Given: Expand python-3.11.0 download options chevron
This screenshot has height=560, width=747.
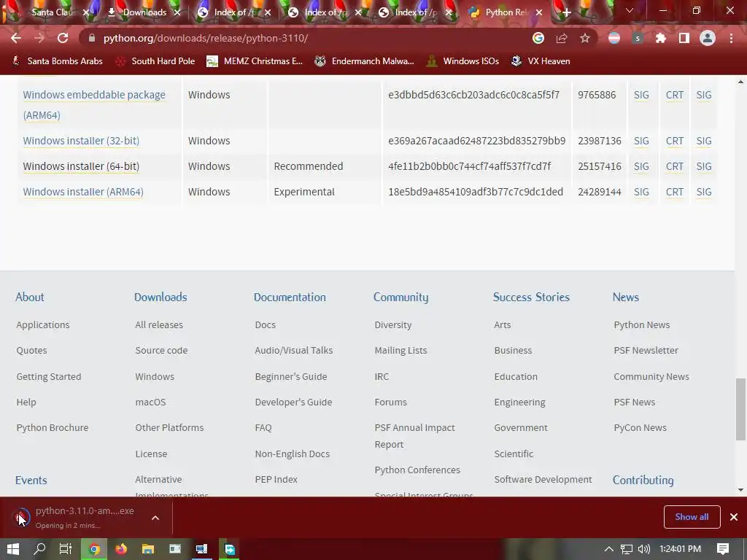Looking at the screenshot, I should pos(155,518).
